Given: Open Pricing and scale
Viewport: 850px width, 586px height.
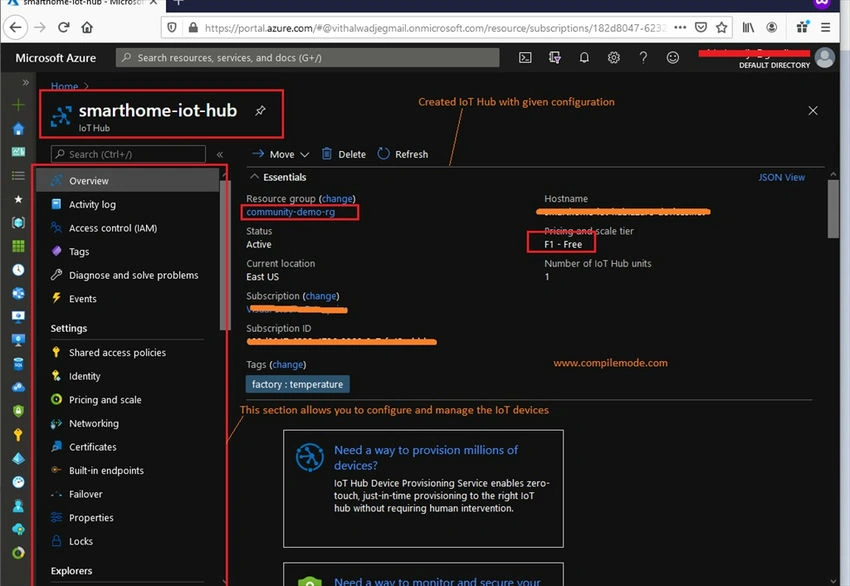Looking at the screenshot, I should click(x=105, y=400).
